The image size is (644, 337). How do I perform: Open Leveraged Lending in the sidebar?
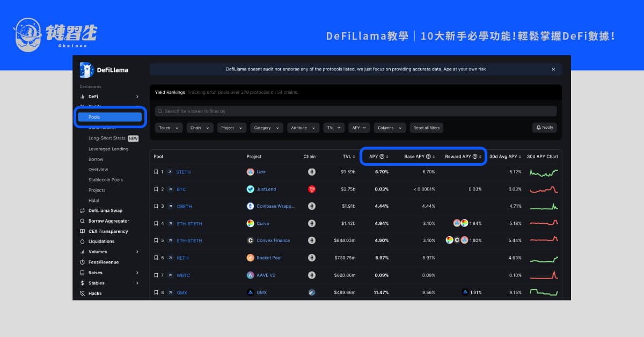pos(108,149)
